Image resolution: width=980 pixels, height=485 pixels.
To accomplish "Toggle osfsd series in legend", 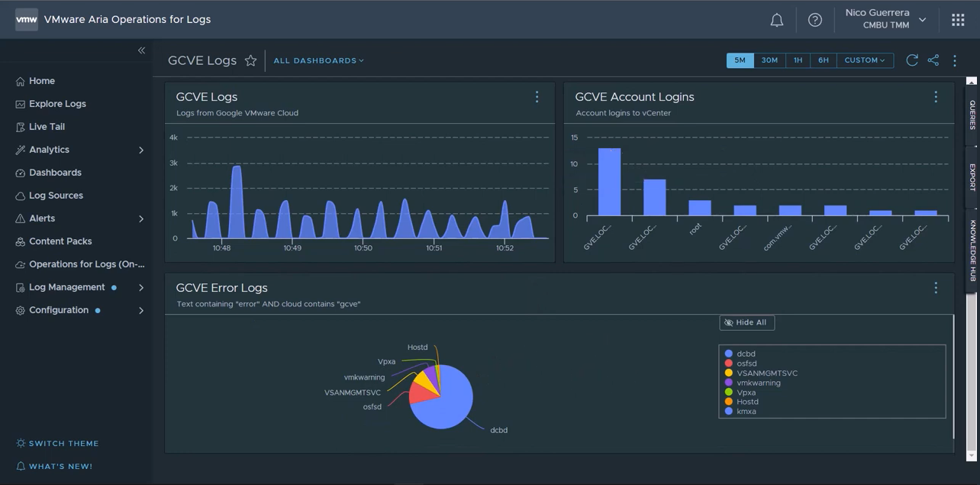I will point(741,364).
